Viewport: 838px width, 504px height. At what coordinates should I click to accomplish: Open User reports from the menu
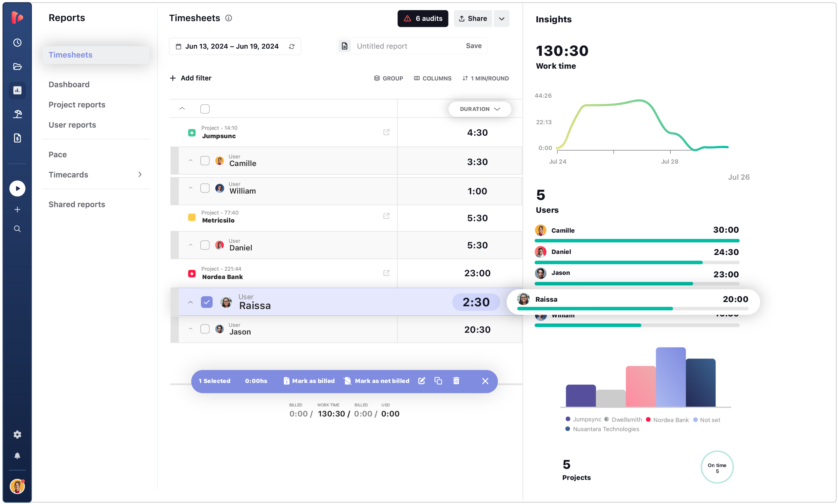pos(72,125)
